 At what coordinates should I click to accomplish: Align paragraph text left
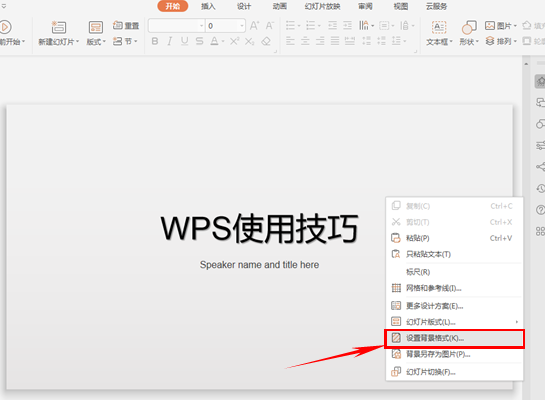point(290,41)
